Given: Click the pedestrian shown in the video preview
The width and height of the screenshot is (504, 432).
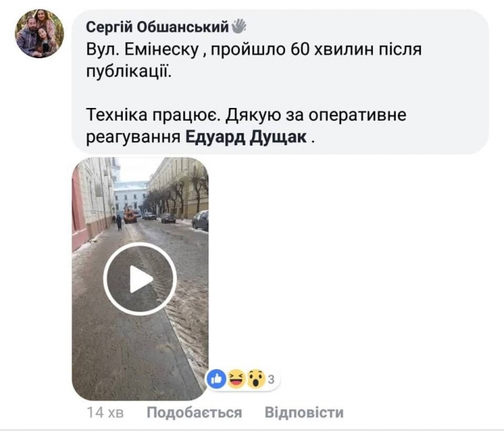Looking at the screenshot, I should point(119,222).
